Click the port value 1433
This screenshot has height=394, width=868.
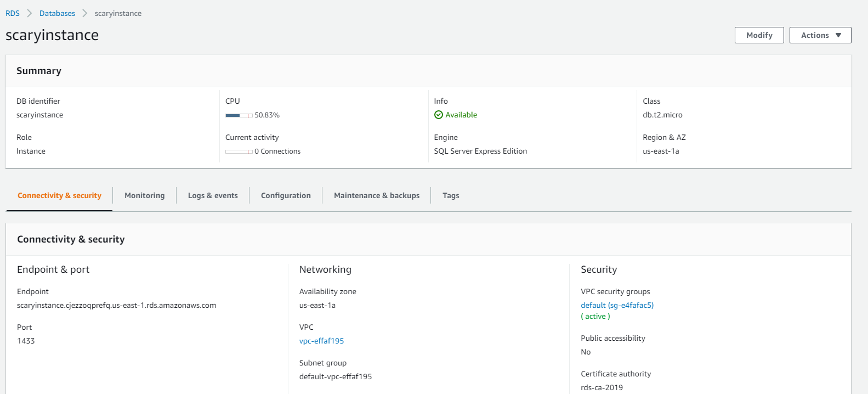[x=26, y=341]
